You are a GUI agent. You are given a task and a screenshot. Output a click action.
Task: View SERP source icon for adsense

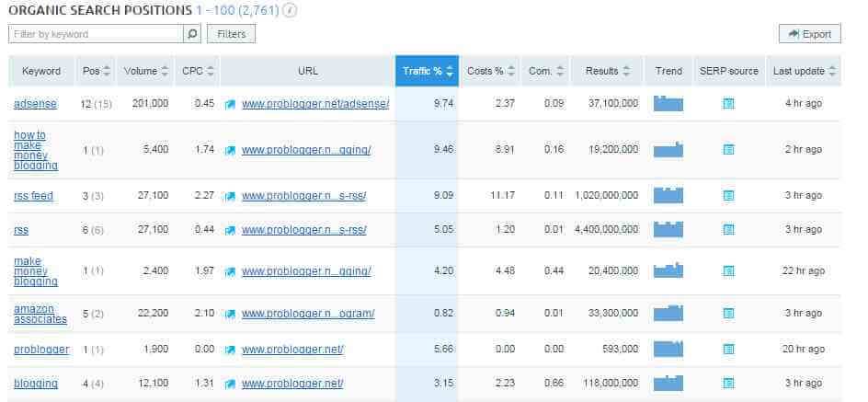pos(728,104)
